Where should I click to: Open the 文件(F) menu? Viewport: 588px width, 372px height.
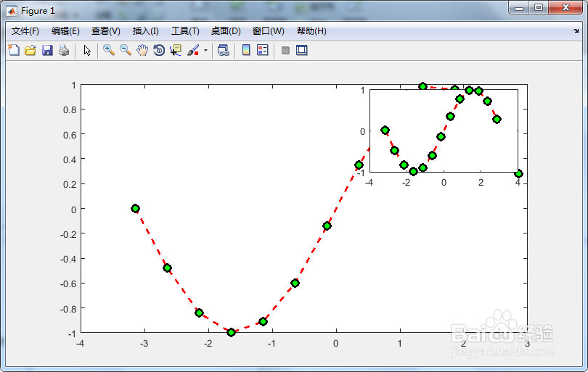pos(25,31)
